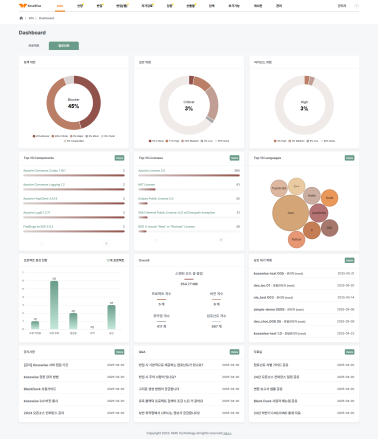This screenshot has height=439, width=378.
Task: Toggle the High legend item in third donut chart
Action: click(280, 141)
